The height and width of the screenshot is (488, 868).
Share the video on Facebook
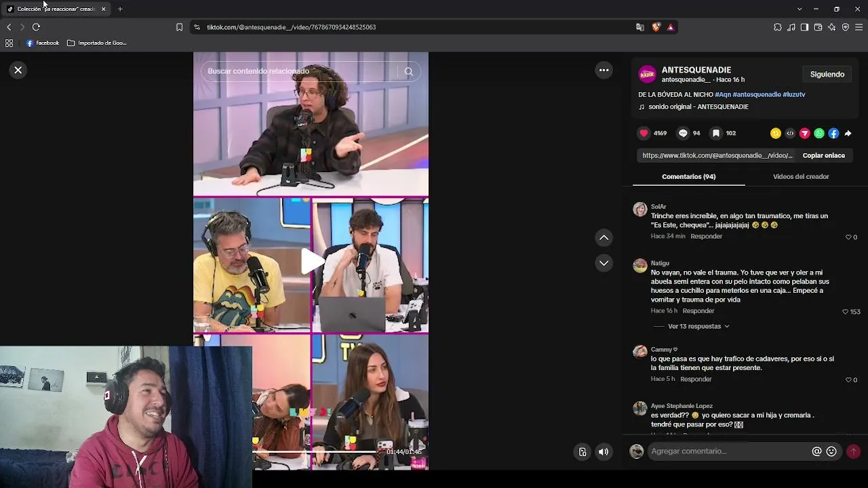pos(833,134)
